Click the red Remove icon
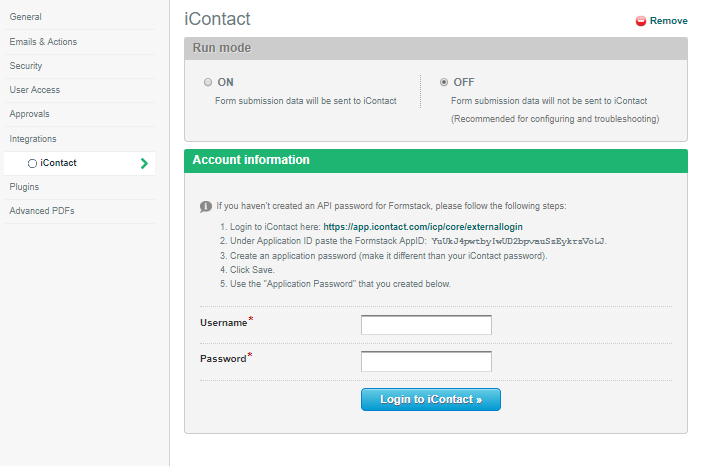 tap(640, 21)
